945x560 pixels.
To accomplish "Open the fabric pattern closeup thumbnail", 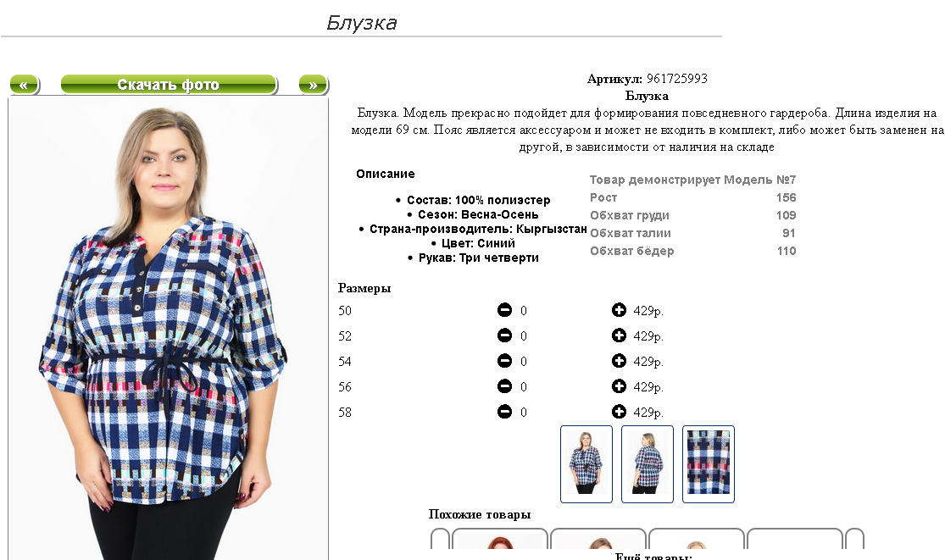I will pyautogui.click(x=709, y=464).
